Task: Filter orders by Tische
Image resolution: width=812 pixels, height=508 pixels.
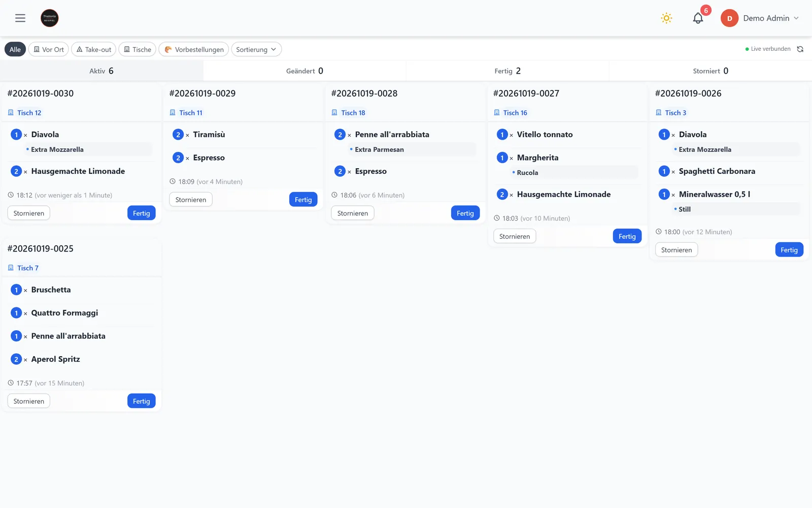Action: pyautogui.click(x=138, y=49)
